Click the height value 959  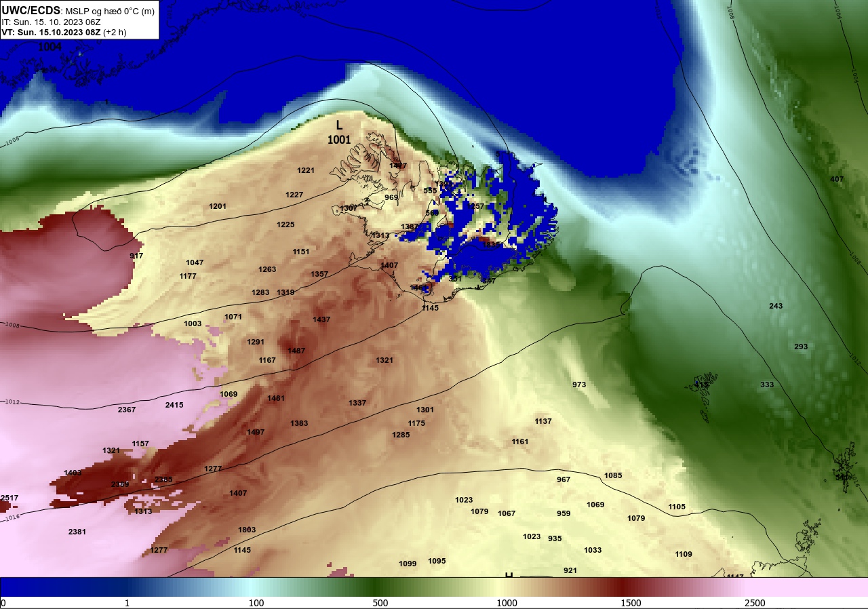(x=564, y=513)
